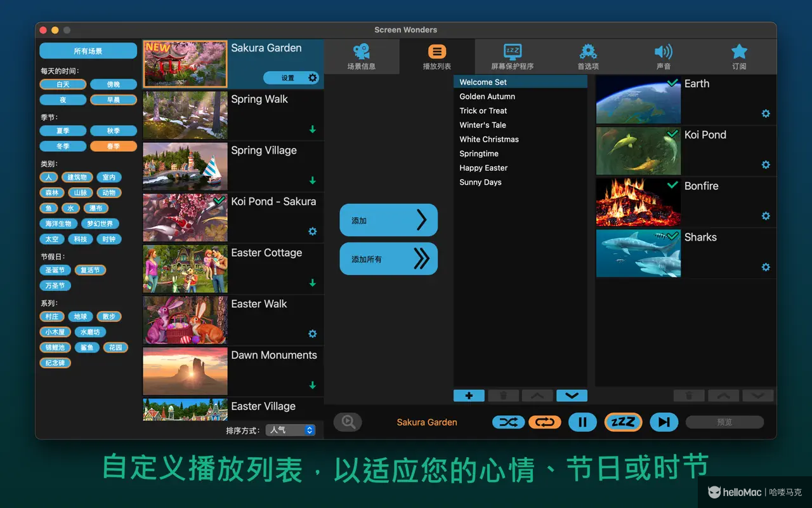Viewport: 812px width, 508px height.
Task: Open the 订阅 subscription star tab
Action: pos(739,57)
